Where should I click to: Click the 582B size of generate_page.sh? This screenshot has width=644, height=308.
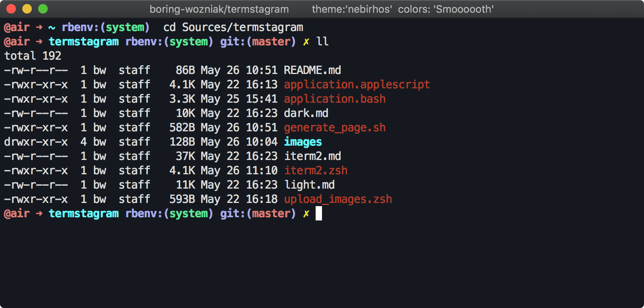pyautogui.click(x=182, y=128)
